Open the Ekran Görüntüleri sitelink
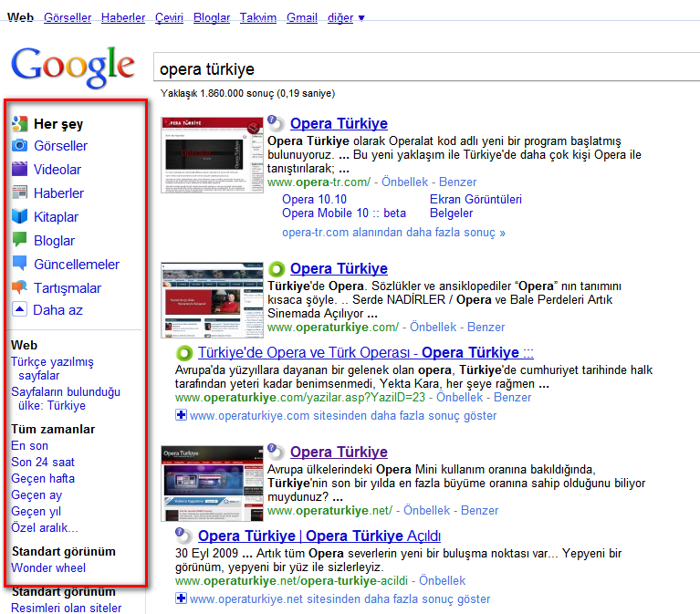This screenshot has height=614, width=700. point(475,199)
